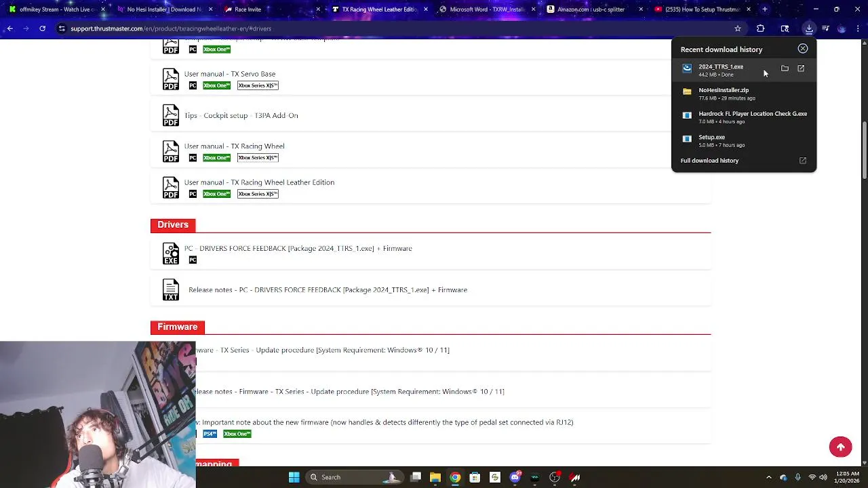Click the page vertical scrollbar thumb

pyautogui.click(x=864, y=150)
